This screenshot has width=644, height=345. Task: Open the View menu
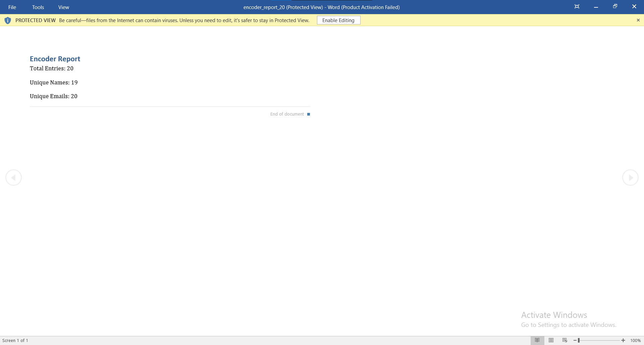(63, 7)
